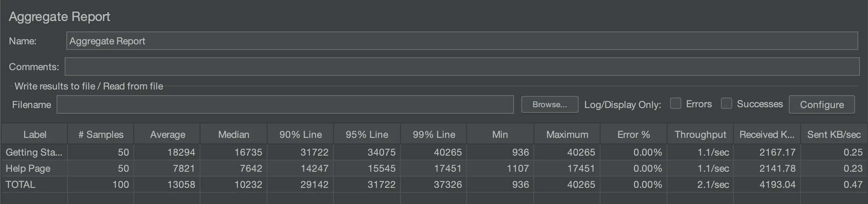Select the Help Page row
The width and height of the screenshot is (868, 204).
[x=28, y=169]
